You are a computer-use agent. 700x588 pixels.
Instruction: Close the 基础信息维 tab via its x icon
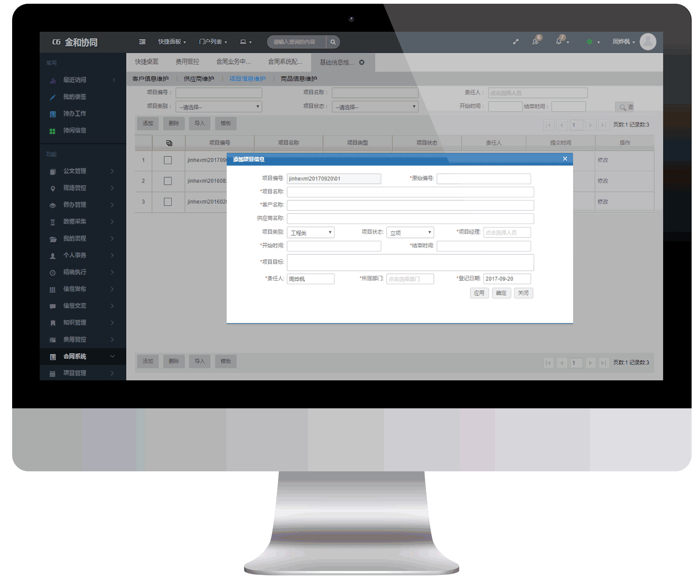(362, 62)
